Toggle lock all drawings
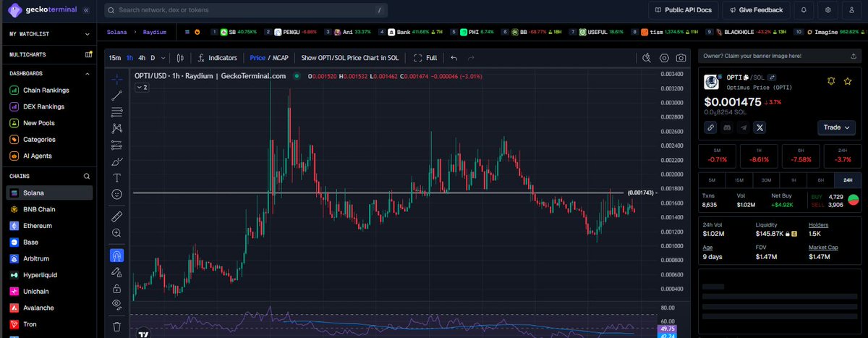 116,288
